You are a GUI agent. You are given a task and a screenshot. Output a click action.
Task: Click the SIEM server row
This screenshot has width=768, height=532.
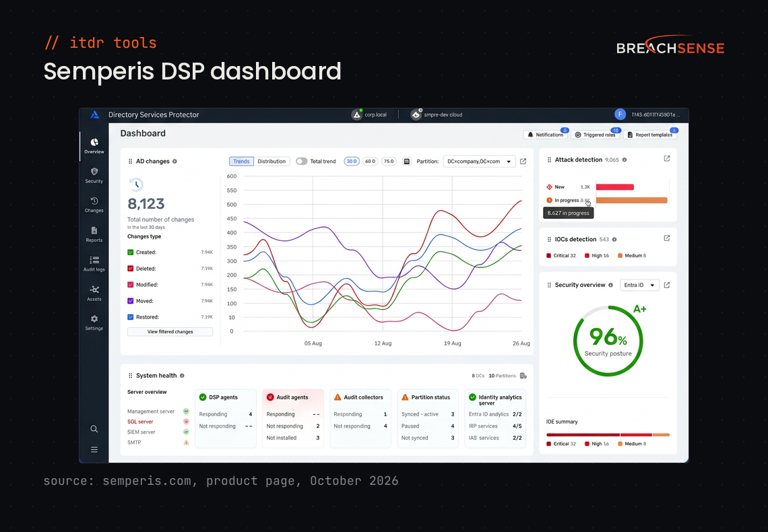[158, 432]
